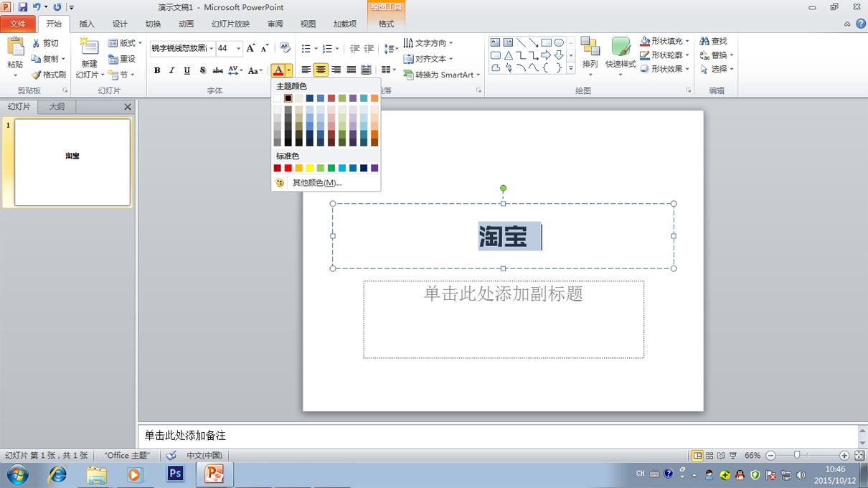Image resolution: width=868 pixels, height=488 pixels.
Task: Toggle Normal view button in the status bar
Action: (697, 456)
